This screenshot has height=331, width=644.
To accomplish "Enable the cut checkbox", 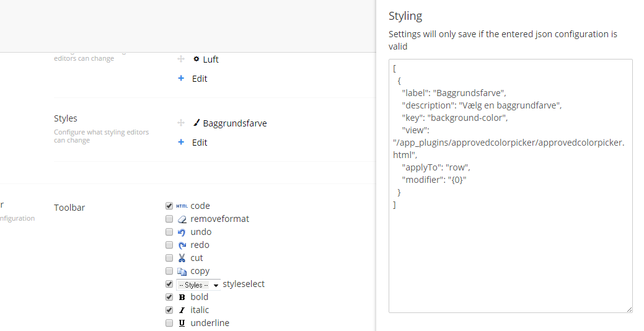I will click(169, 258).
